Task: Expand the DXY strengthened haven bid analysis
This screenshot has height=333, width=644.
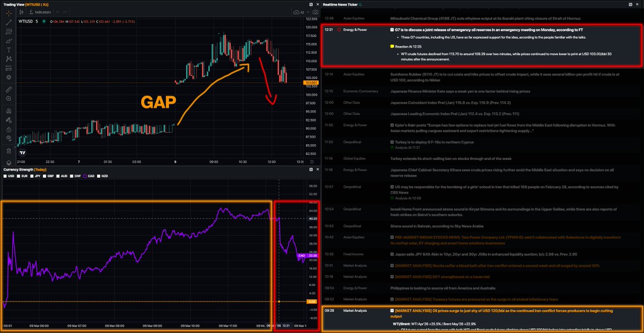Action: 392,276
